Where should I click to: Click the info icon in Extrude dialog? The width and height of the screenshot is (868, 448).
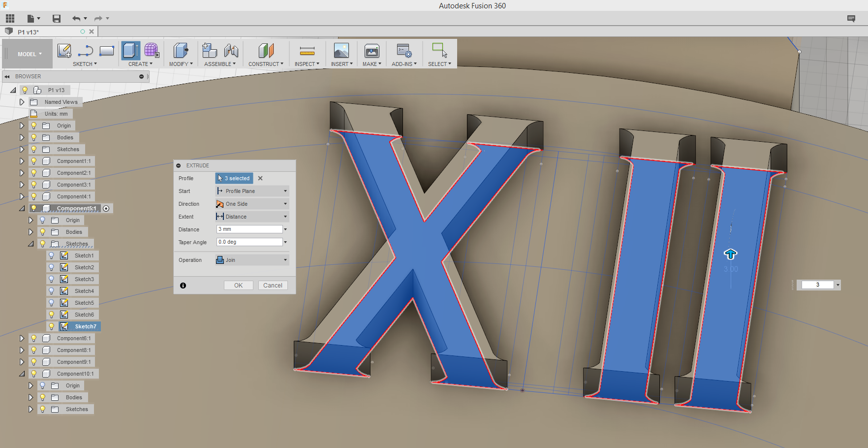(183, 286)
